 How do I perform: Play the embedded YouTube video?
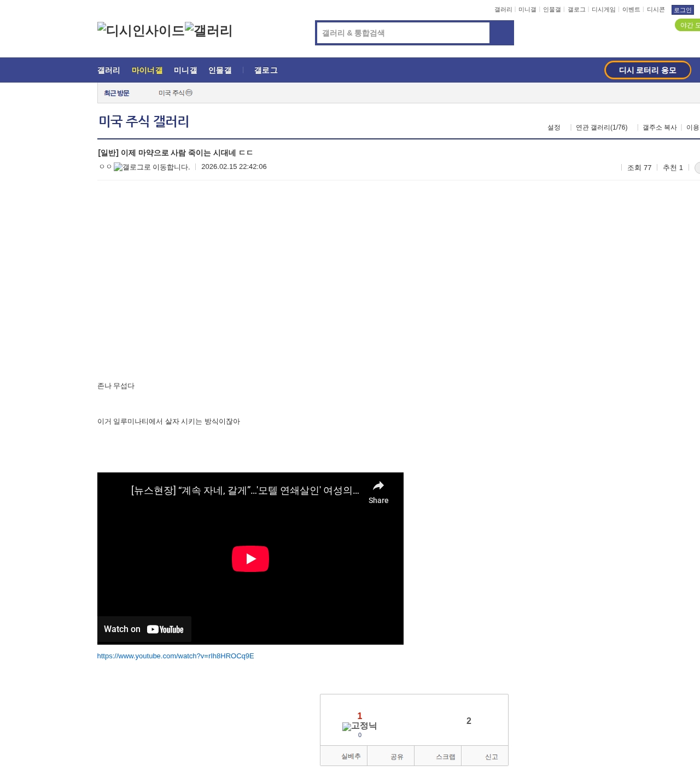coord(250,558)
